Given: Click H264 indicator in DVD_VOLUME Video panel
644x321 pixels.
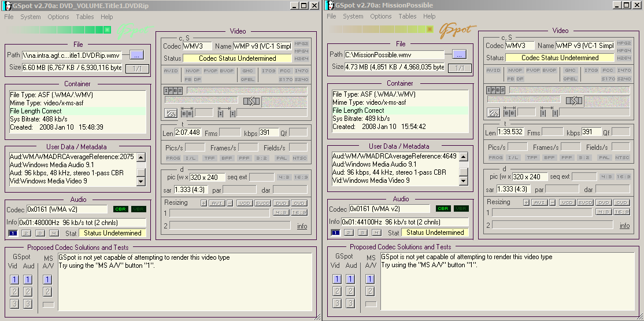Looking at the screenshot, I should coord(301,59).
